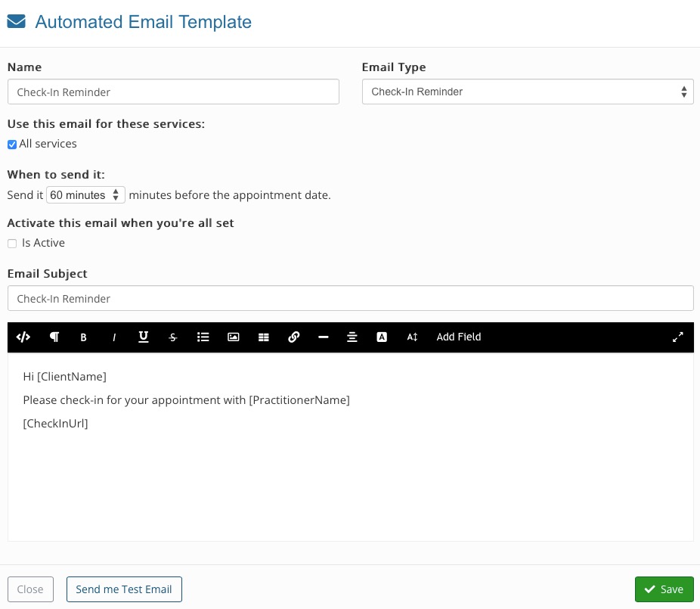700x609 pixels.
Task: Insert a table into email body
Action: click(263, 337)
